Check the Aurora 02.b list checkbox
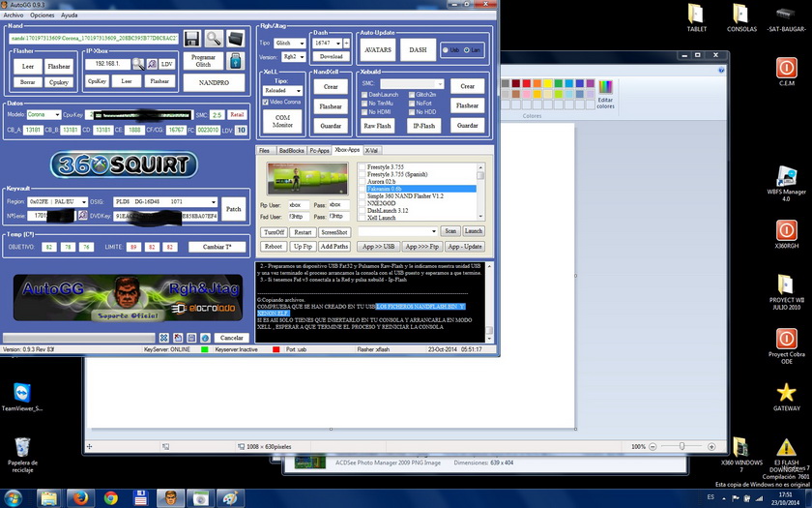The image size is (812, 508). (x=362, y=182)
